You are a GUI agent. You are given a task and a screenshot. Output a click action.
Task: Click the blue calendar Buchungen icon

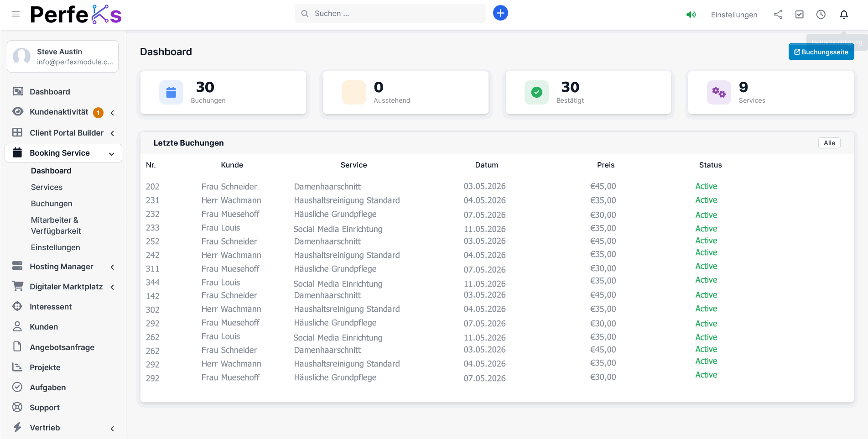[x=171, y=92]
